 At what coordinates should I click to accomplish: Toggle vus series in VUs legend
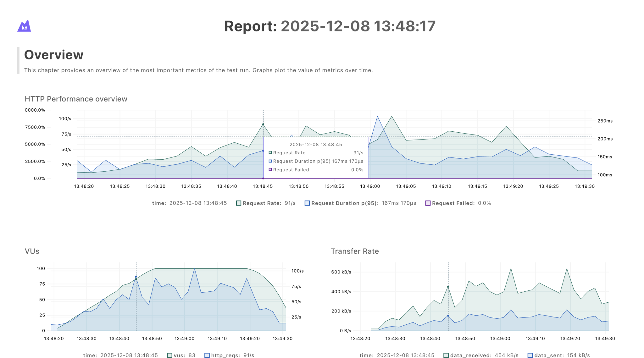(x=170, y=355)
